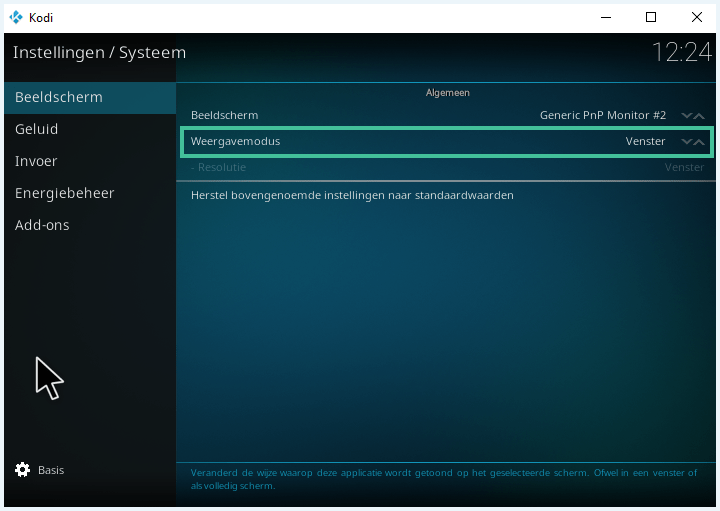Image resolution: width=720 pixels, height=511 pixels.
Task: Select the Beeldscherm monitor setting row
Action: [447, 116]
